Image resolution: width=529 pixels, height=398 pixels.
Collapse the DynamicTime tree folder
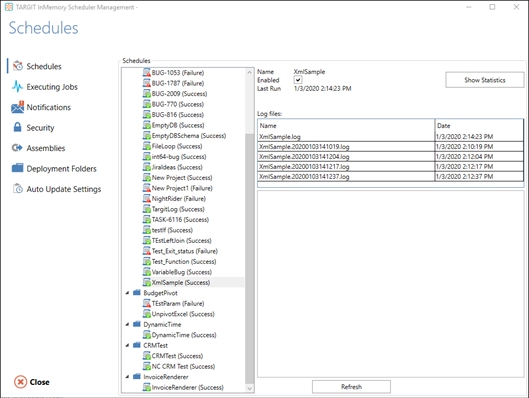pyautogui.click(x=127, y=324)
